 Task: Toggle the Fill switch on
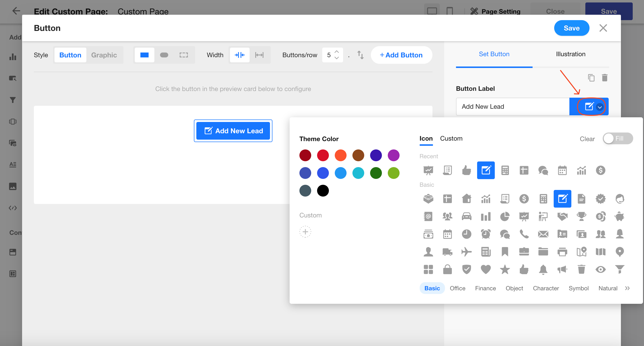pos(617,138)
